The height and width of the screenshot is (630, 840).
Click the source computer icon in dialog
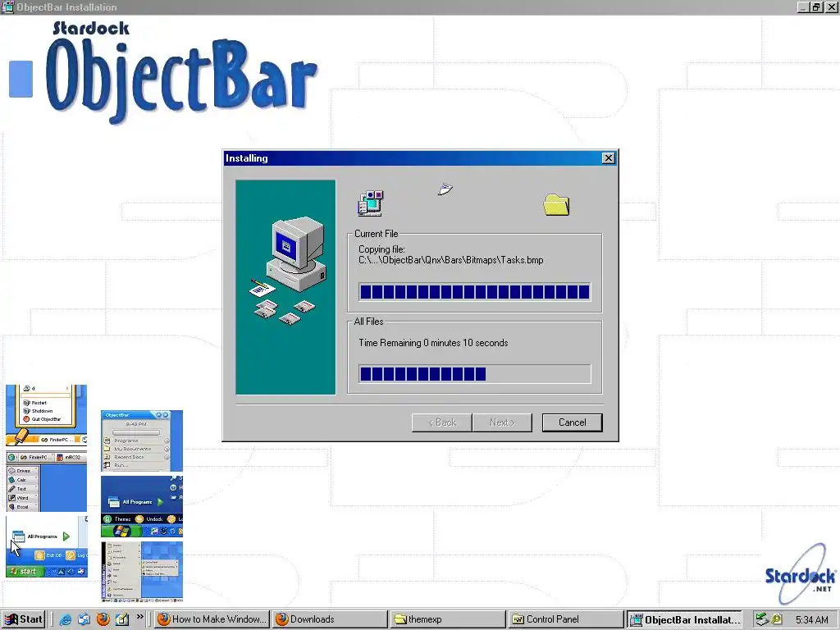coord(371,203)
